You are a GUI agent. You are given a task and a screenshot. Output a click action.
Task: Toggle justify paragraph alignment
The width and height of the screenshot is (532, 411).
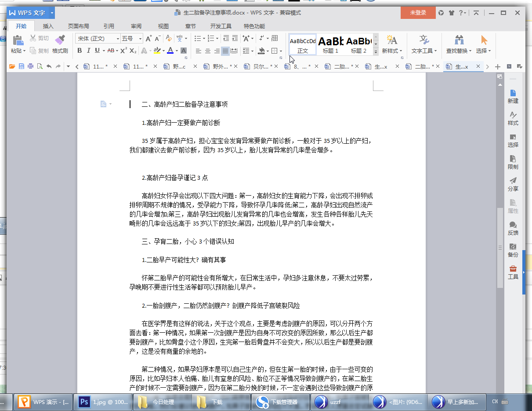tap(225, 51)
